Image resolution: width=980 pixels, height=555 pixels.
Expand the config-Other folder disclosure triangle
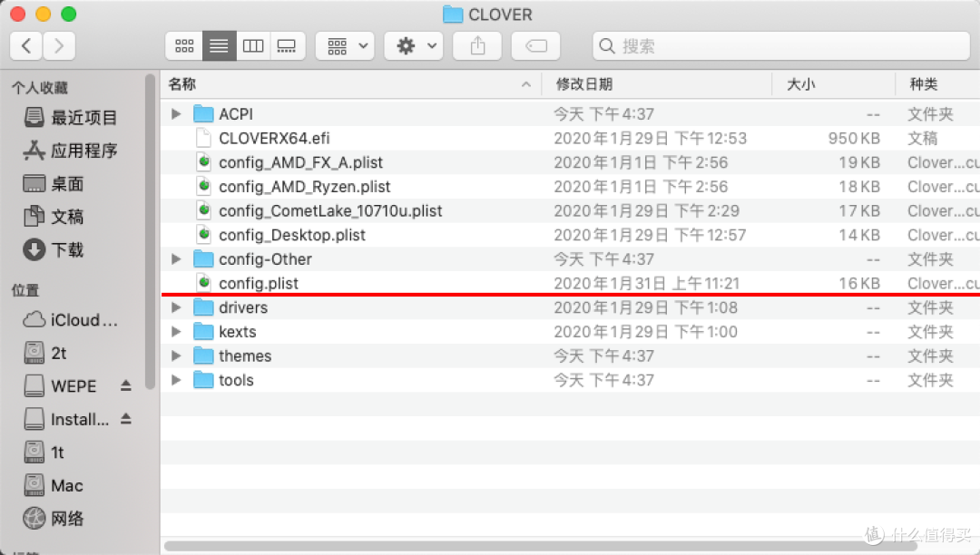click(x=176, y=259)
